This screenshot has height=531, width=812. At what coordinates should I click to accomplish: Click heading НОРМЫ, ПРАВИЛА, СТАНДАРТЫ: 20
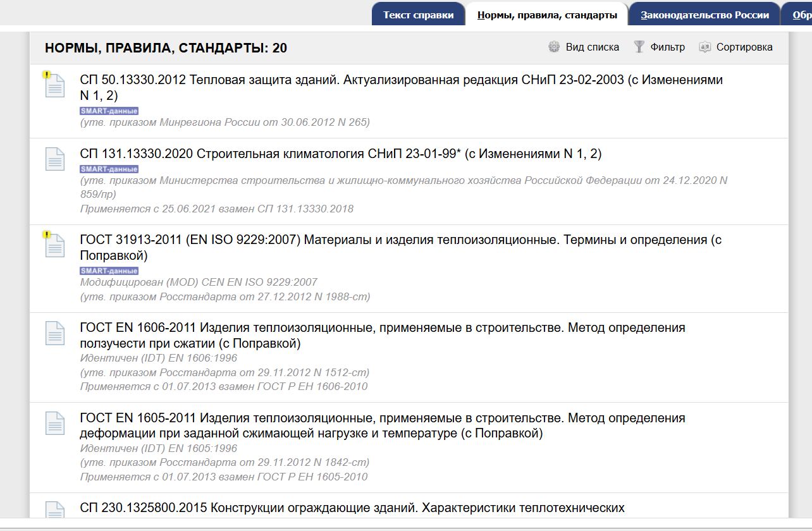click(x=166, y=48)
